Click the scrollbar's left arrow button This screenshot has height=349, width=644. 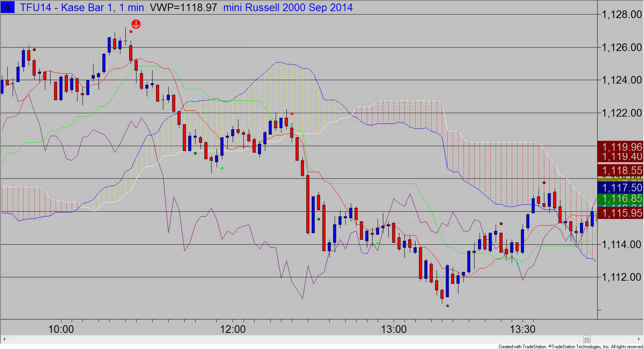[4, 339]
